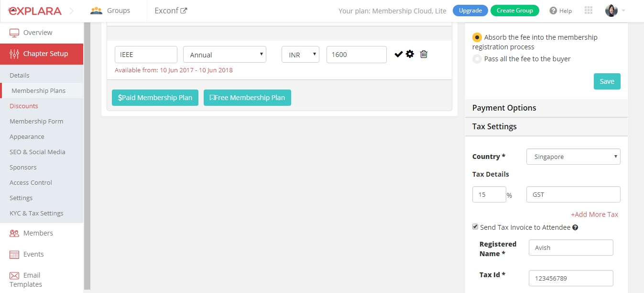Open SEO & Social Media settings
This screenshot has height=293, width=644.
(37, 152)
